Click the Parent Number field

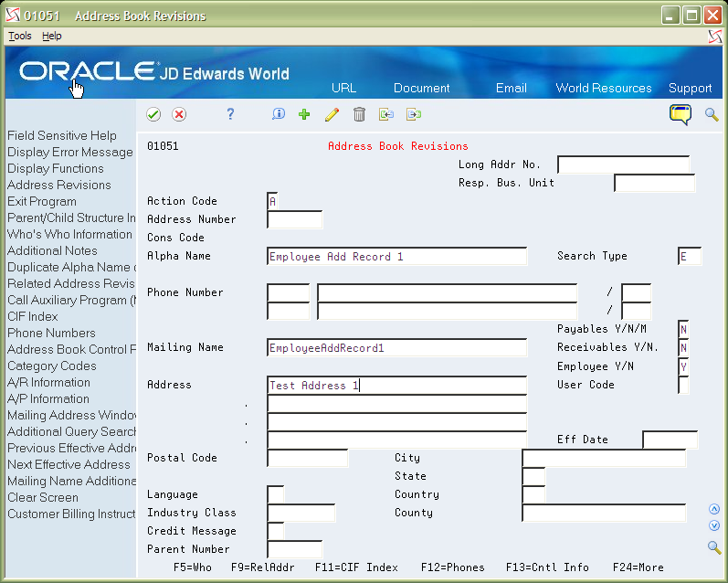click(294, 549)
